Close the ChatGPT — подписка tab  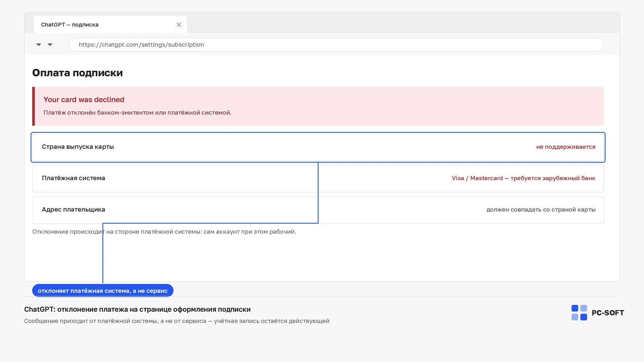tap(179, 25)
